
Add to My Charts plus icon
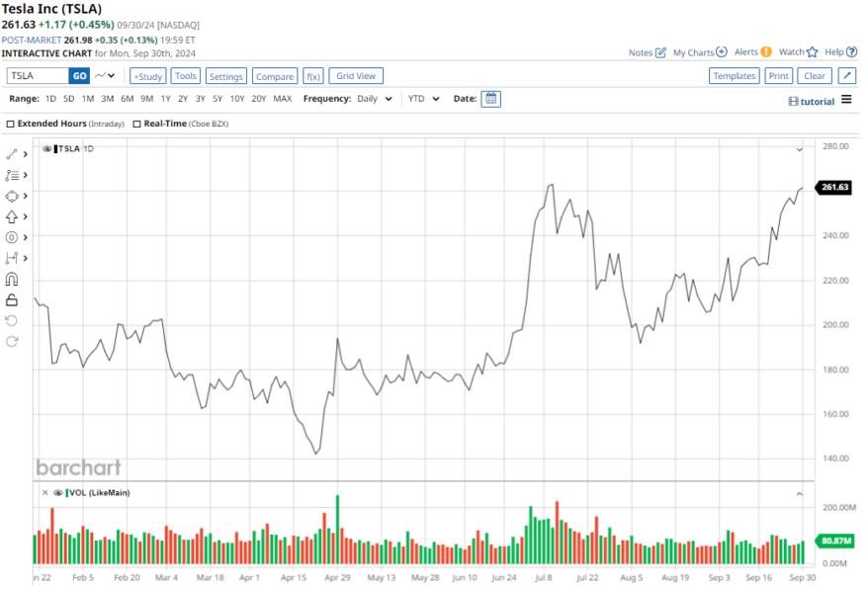point(722,52)
